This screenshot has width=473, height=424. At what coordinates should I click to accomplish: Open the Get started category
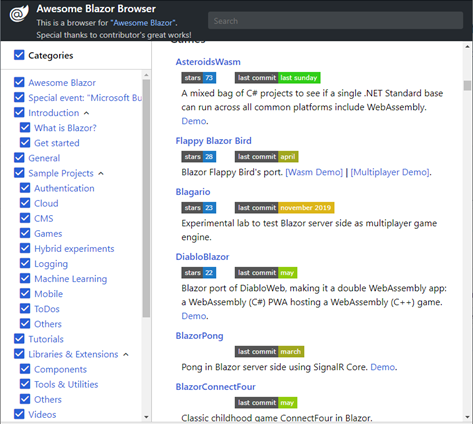pos(57,143)
